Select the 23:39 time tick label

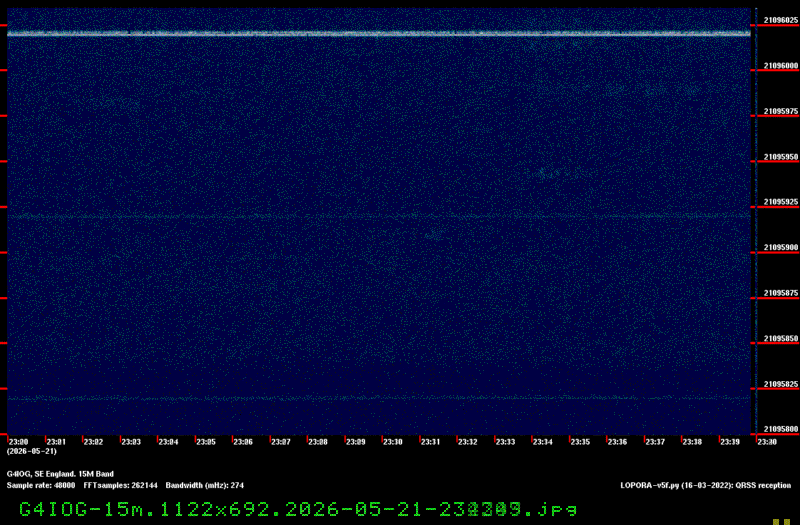point(730,442)
